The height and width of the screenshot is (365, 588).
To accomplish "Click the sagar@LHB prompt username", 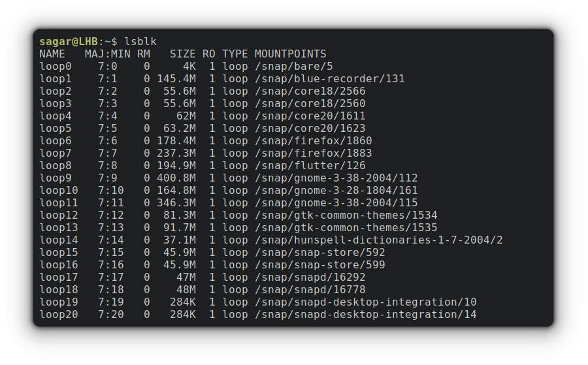I will pyautogui.click(x=69, y=41).
